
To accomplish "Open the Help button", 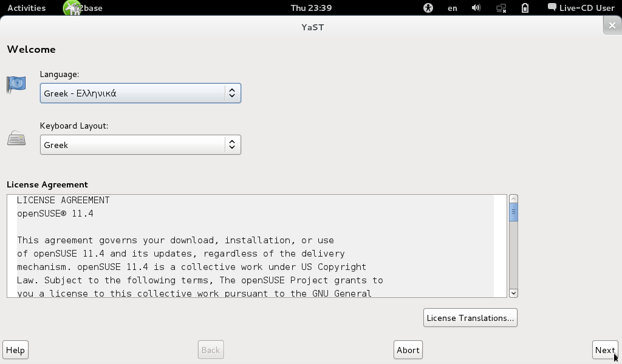I will 15,350.
